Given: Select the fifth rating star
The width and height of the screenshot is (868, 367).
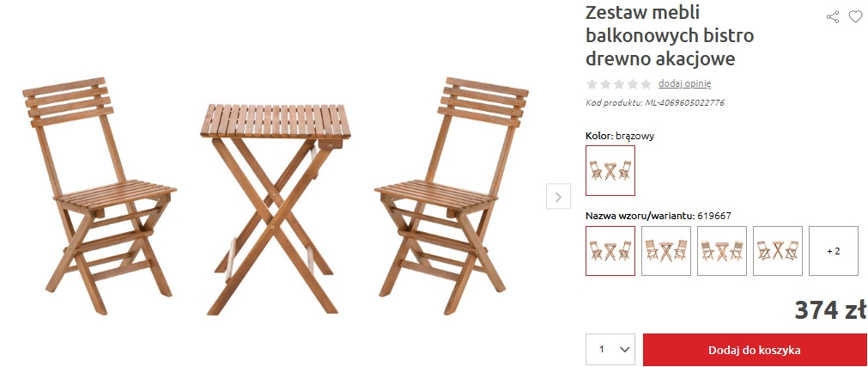Looking at the screenshot, I should pos(646,84).
